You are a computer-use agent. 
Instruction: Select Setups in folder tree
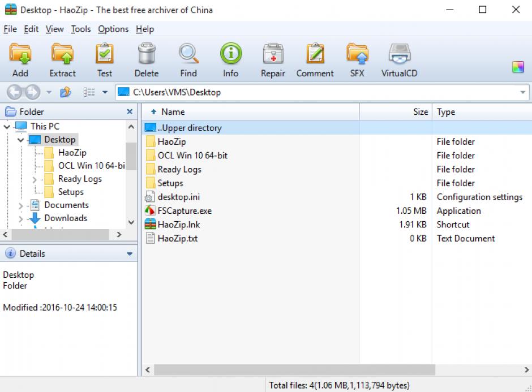(71, 192)
